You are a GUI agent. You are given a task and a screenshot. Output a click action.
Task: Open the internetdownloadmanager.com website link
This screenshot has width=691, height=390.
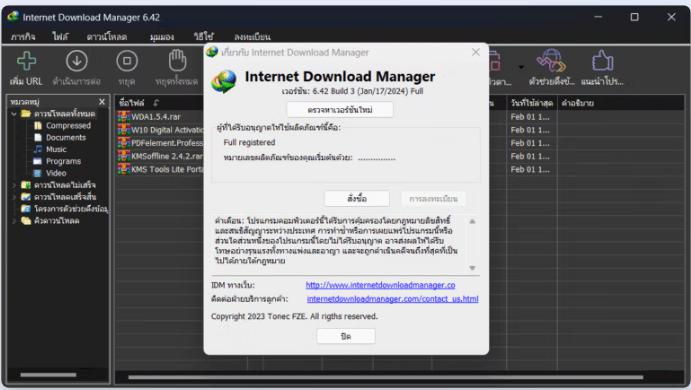click(x=380, y=285)
